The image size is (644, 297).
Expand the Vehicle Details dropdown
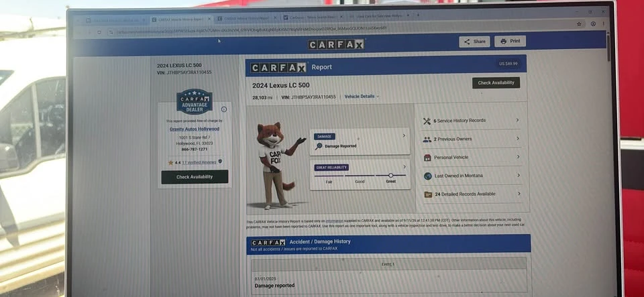coord(362,97)
